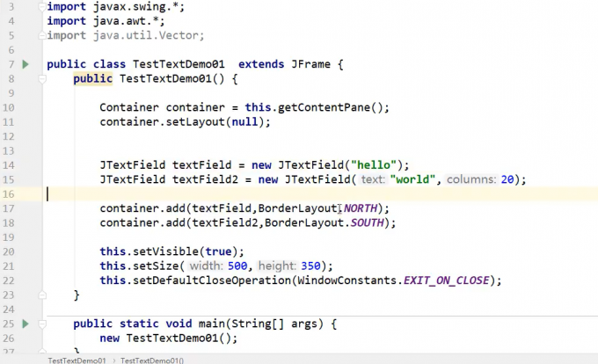Click fold marker at constructor closing brace
The image size is (598, 364).
click(41, 295)
